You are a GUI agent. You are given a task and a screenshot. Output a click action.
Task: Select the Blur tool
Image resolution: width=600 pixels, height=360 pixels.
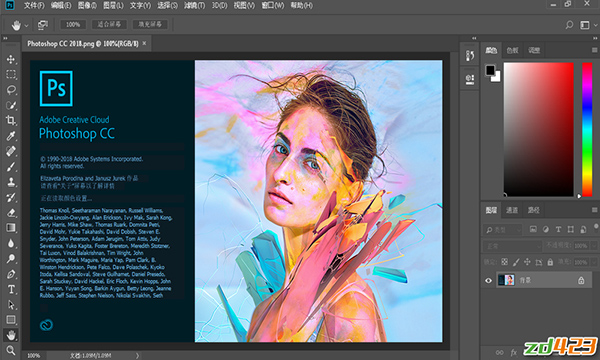(11, 243)
